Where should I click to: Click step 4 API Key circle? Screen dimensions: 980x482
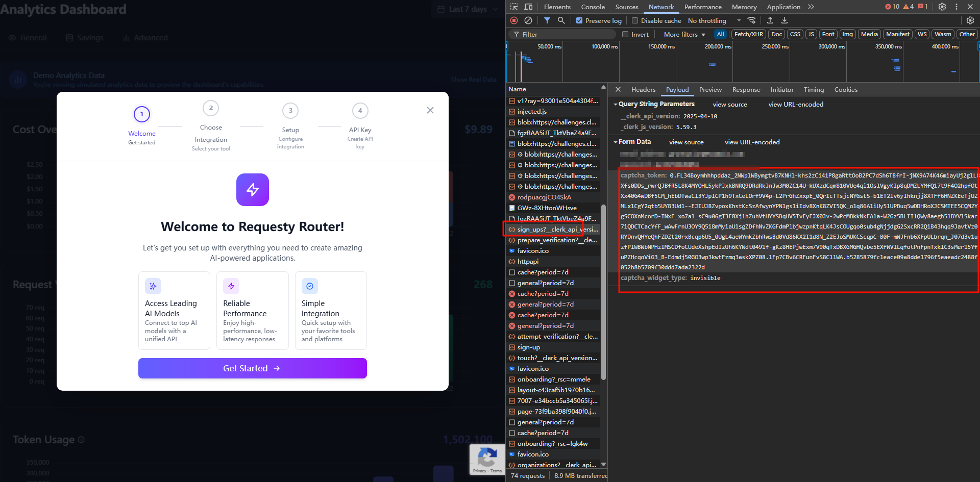360,111
